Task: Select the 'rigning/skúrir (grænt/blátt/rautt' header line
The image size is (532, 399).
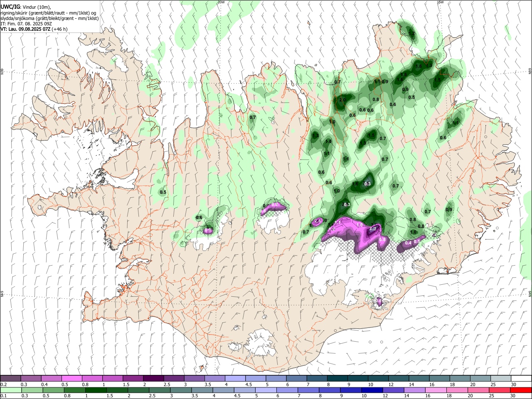Action: [48, 13]
